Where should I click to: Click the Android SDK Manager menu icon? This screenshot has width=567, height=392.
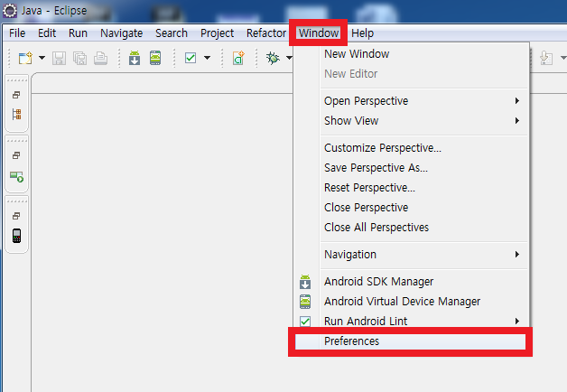(x=305, y=282)
